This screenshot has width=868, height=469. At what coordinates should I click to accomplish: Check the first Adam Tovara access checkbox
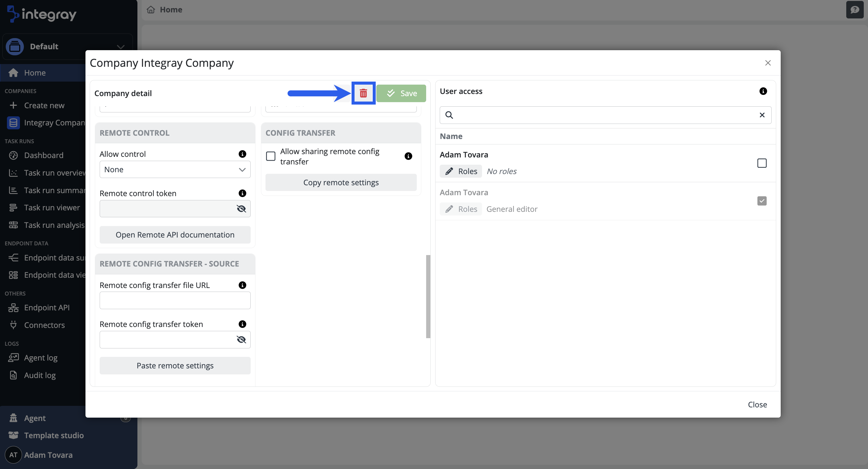(761, 163)
